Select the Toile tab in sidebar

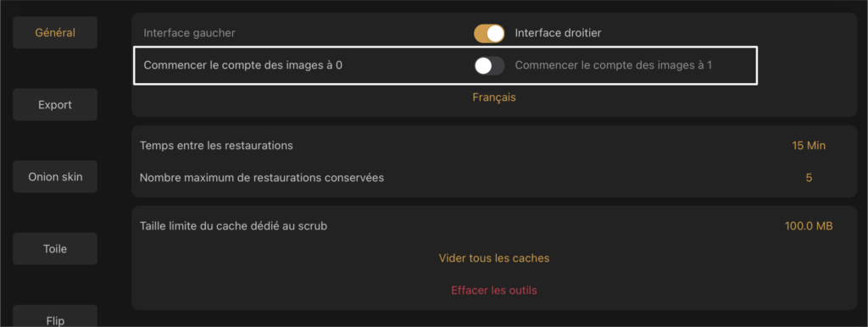tap(55, 249)
